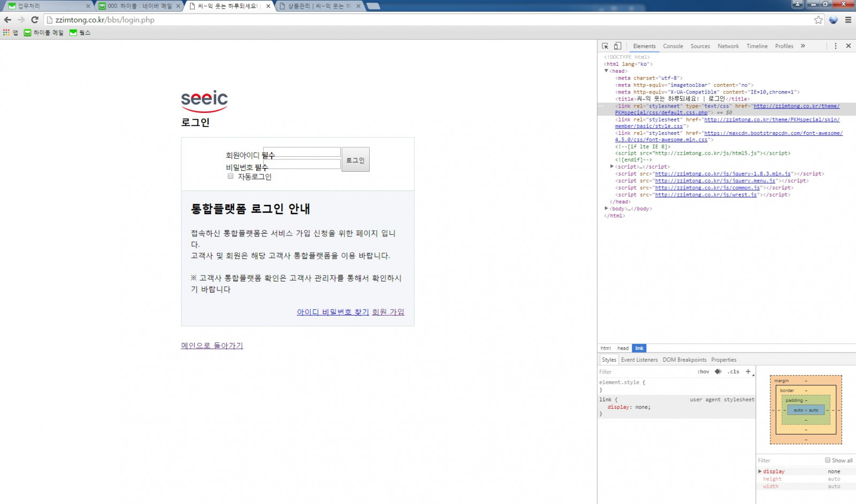Open the 회원 가입 sign-up link
The height and width of the screenshot is (504, 856).
pos(388,312)
